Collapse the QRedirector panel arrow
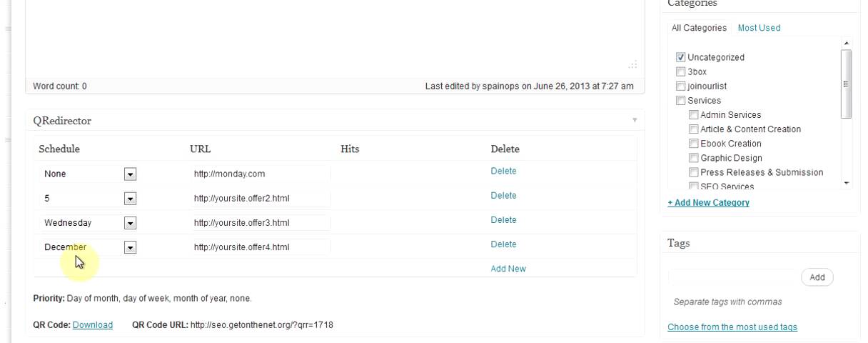The height and width of the screenshot is (343, 868). point(635,120)
